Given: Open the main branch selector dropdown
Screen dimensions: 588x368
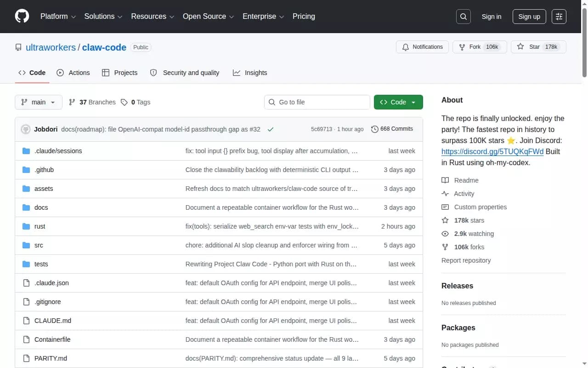Looking at the screenshot, I should point(39,102).
